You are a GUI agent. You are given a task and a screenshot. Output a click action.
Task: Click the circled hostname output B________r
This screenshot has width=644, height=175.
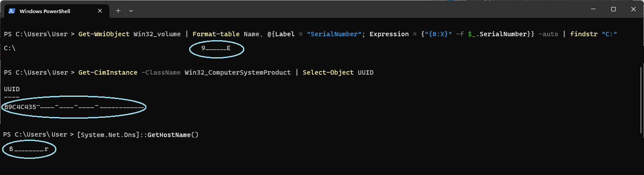coord(28,149)
